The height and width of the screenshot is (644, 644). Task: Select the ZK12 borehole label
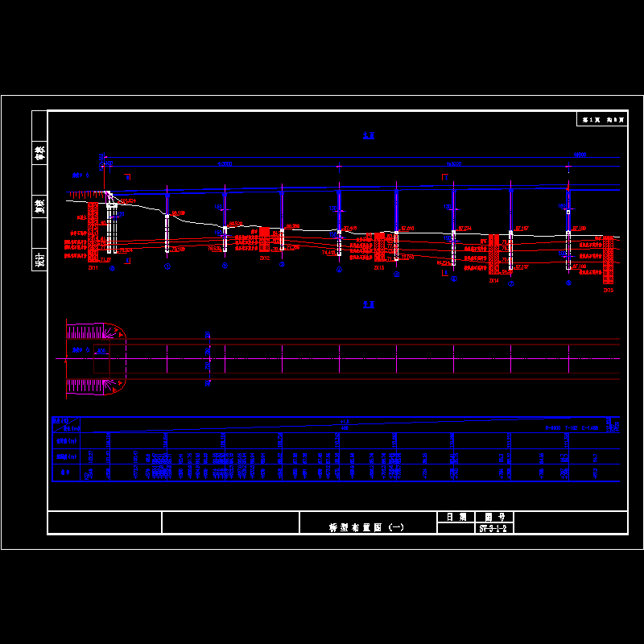(264, 258)
